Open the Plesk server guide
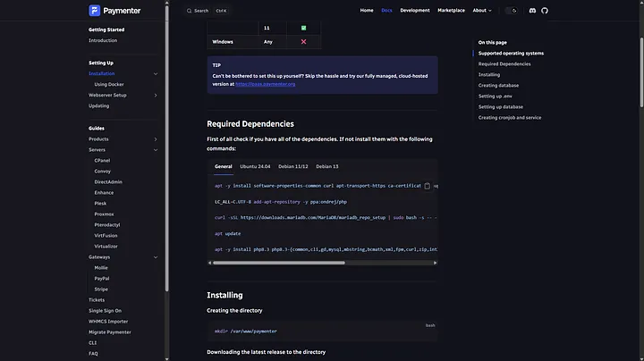644x361 pixels. point(100,204)
